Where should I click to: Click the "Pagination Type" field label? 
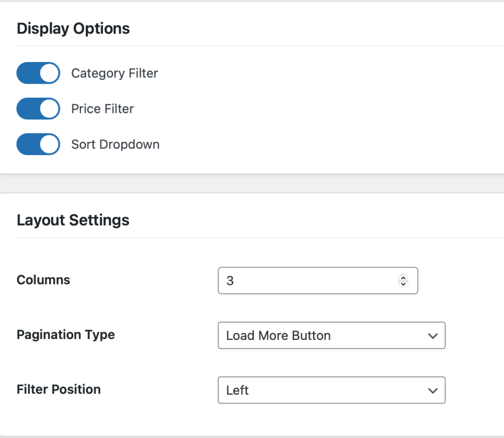tap(65, 335)
